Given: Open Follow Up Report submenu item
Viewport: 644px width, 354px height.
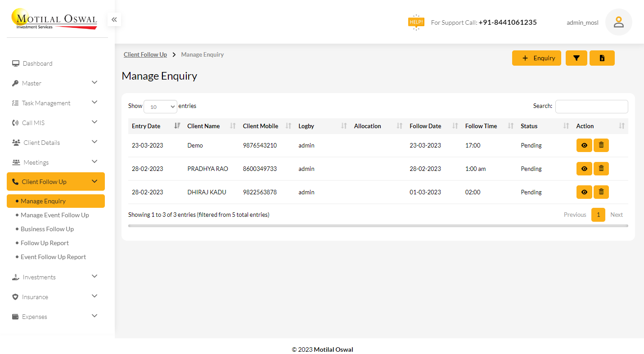Looking at the screenshot, I should [x=45, y=243].
